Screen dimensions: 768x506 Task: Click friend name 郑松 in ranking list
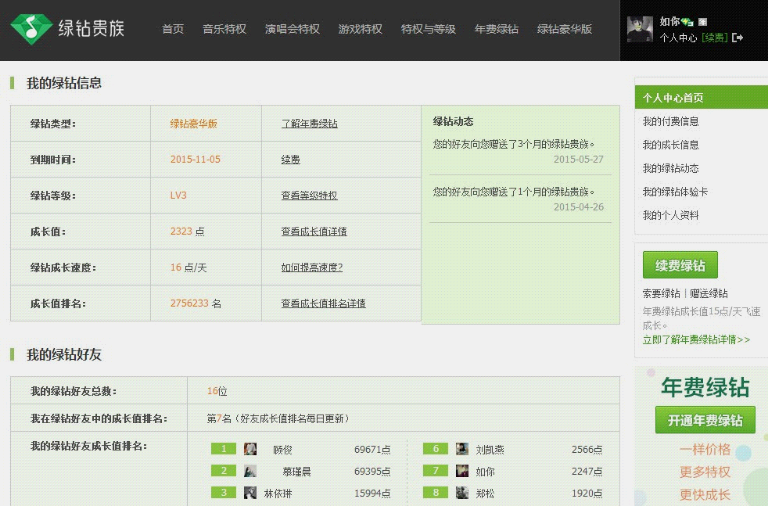pos(485,493)
